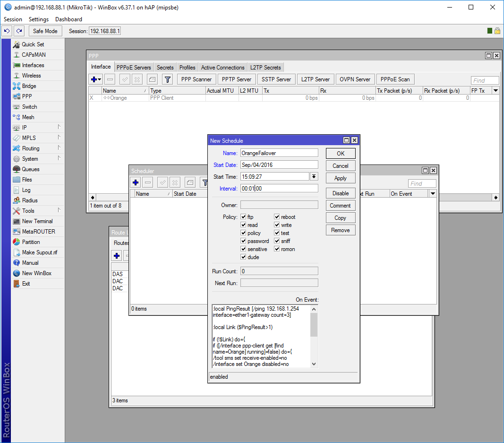Toggle the dude policy checkbox
Viewport: 504px width, 443px height.
pos(243,257)
